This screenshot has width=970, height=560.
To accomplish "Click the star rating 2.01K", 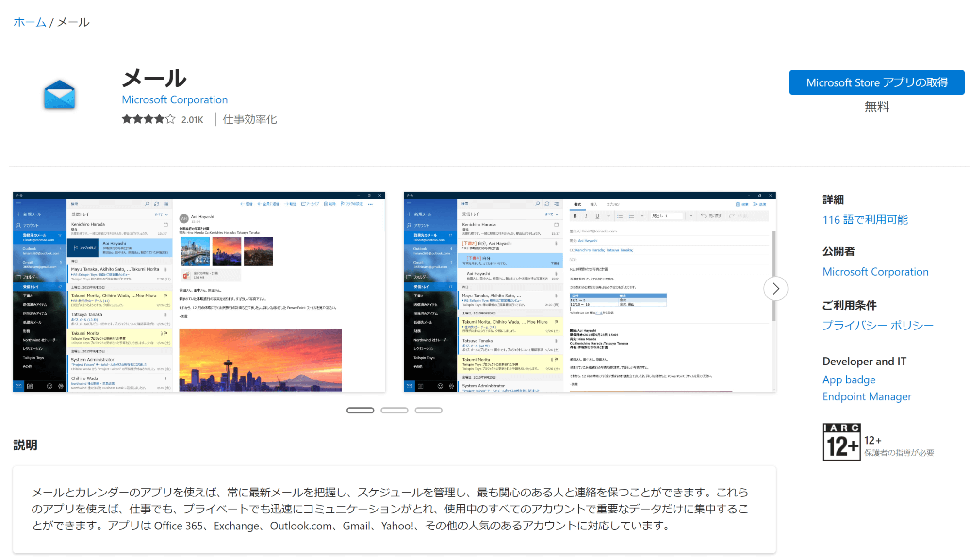I will coord(163,119).
